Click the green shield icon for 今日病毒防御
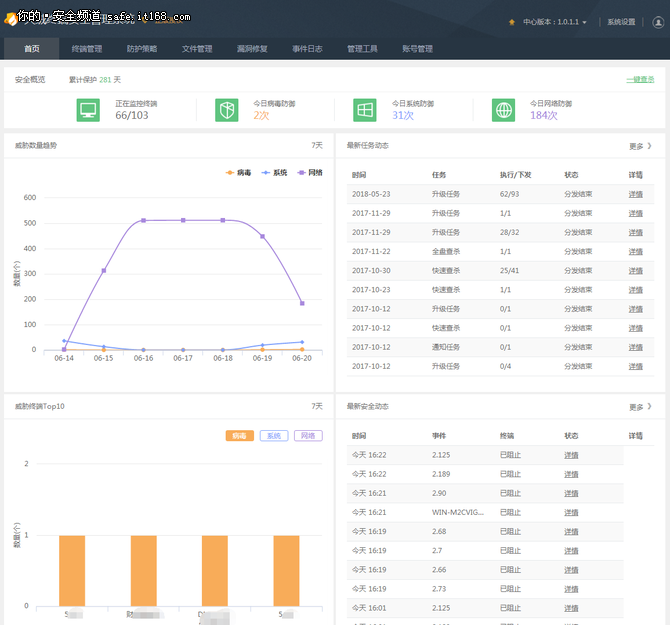Image resolution: width=670 pixels, height=625 pixels. click(226, 110)
